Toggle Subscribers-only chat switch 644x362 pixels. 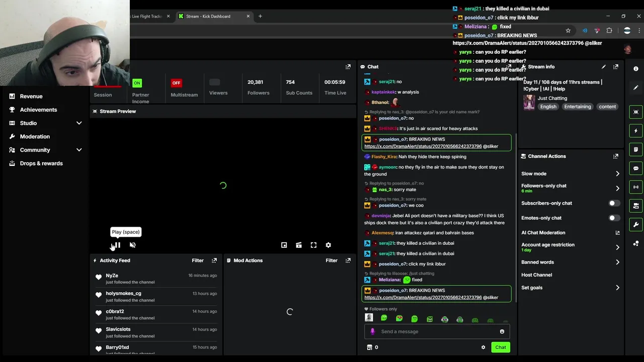[x=614, y=204]
